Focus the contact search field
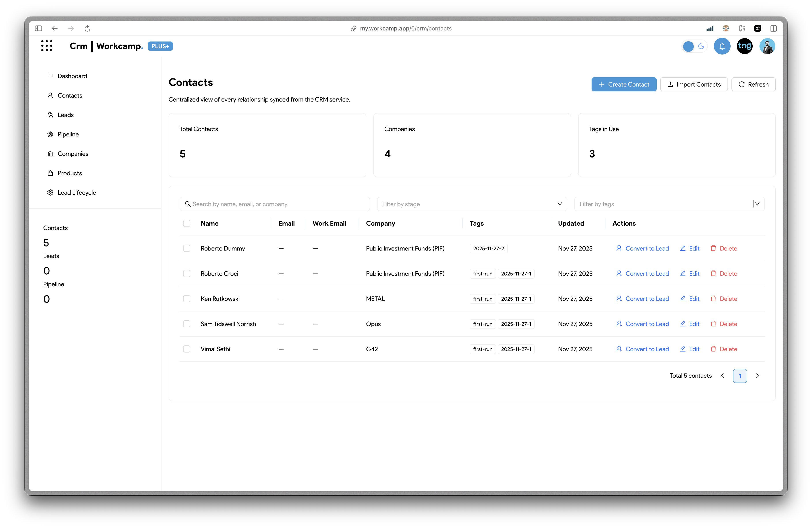Image resolution: width=812 pixels, height=528 pixels. pos(275,204)
